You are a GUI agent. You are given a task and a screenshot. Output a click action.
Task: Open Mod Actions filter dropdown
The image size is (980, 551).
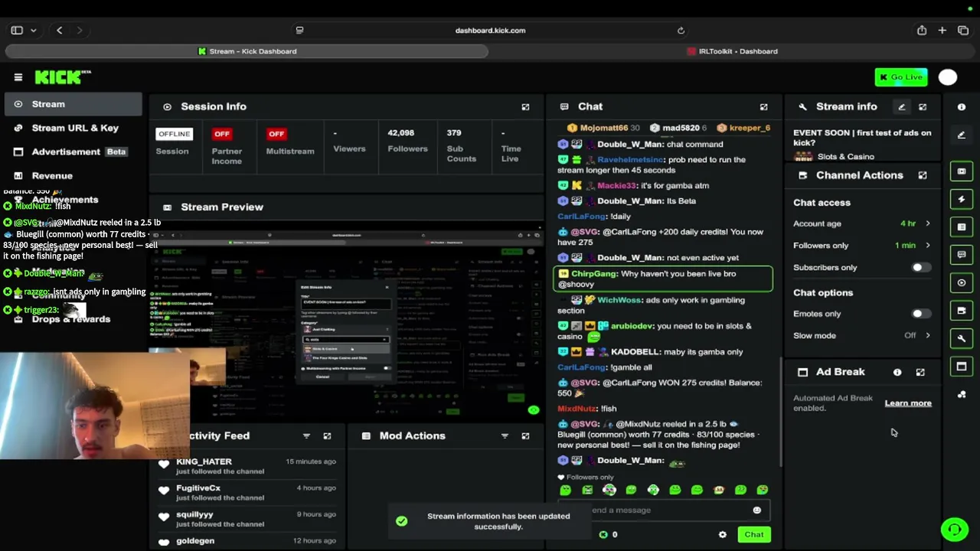pos(505,436)
